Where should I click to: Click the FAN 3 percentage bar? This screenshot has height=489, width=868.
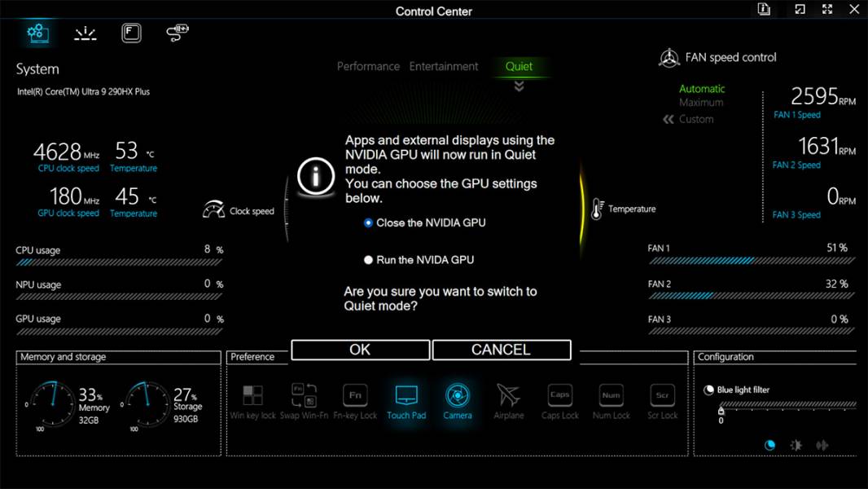(752, 331)
